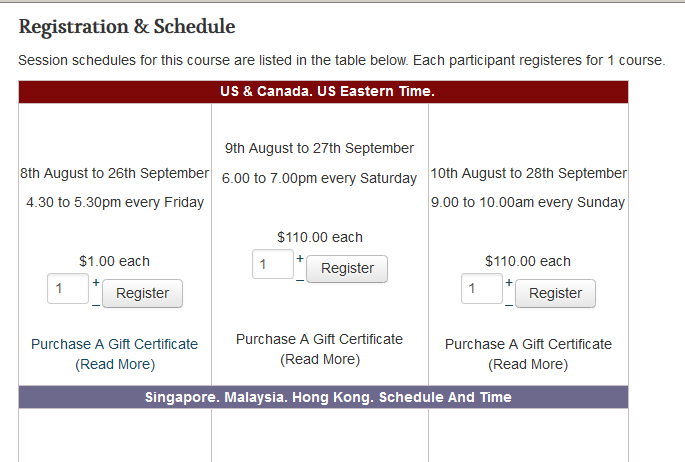Follow the Read More link under Saturday
685x462 pixels.
(319, 359)
